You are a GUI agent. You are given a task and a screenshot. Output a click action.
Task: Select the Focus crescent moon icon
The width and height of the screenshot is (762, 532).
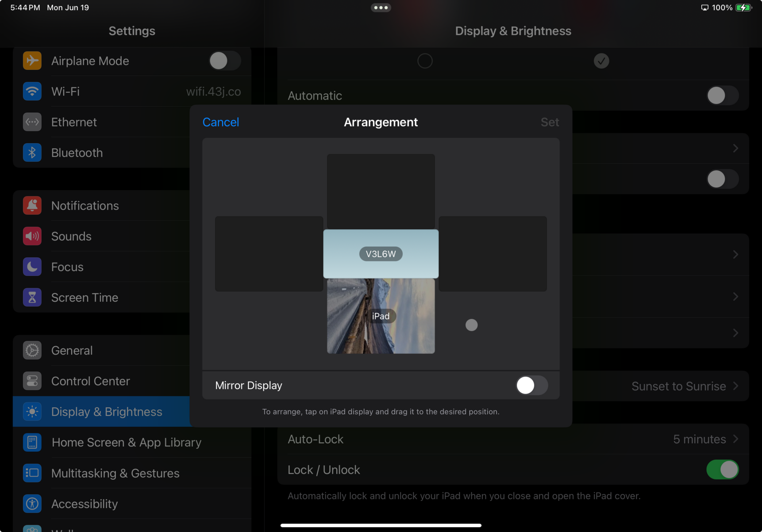(32, 267)
